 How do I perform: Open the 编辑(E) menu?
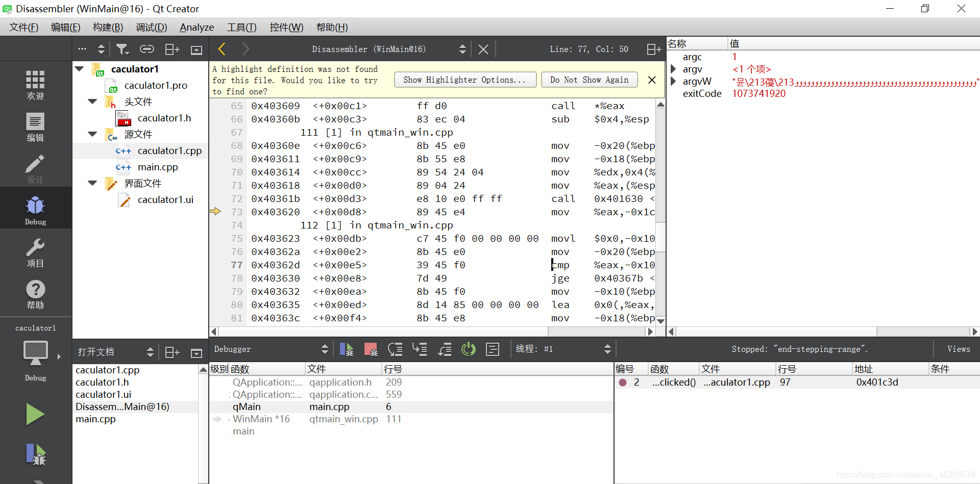click(65, 27)
